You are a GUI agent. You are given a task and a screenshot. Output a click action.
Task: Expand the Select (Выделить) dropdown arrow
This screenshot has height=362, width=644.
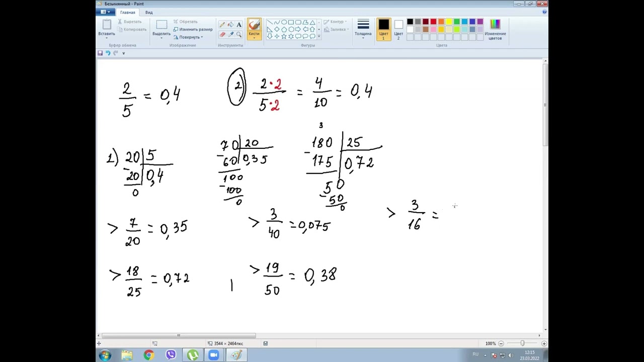(162, 38)
